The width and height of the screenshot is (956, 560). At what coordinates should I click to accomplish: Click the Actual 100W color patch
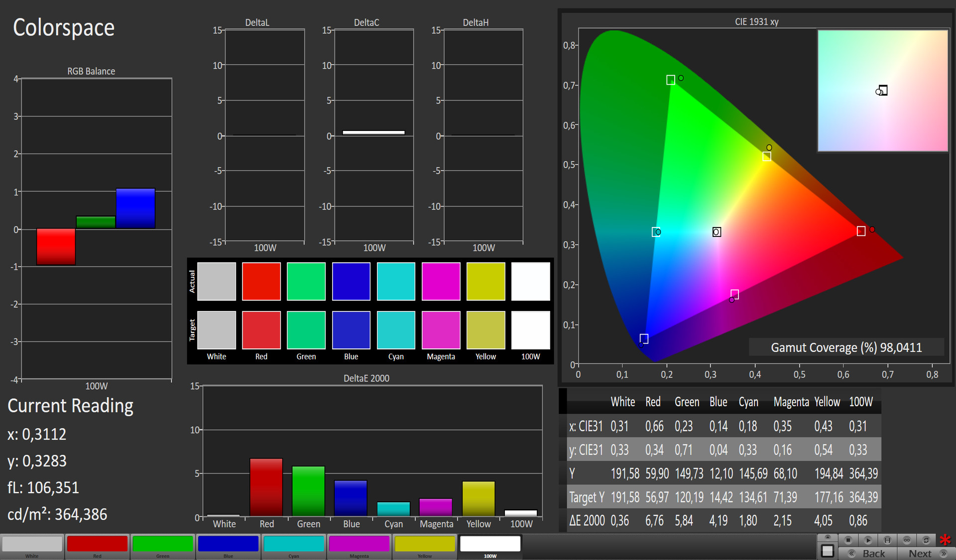click(530, 281)
